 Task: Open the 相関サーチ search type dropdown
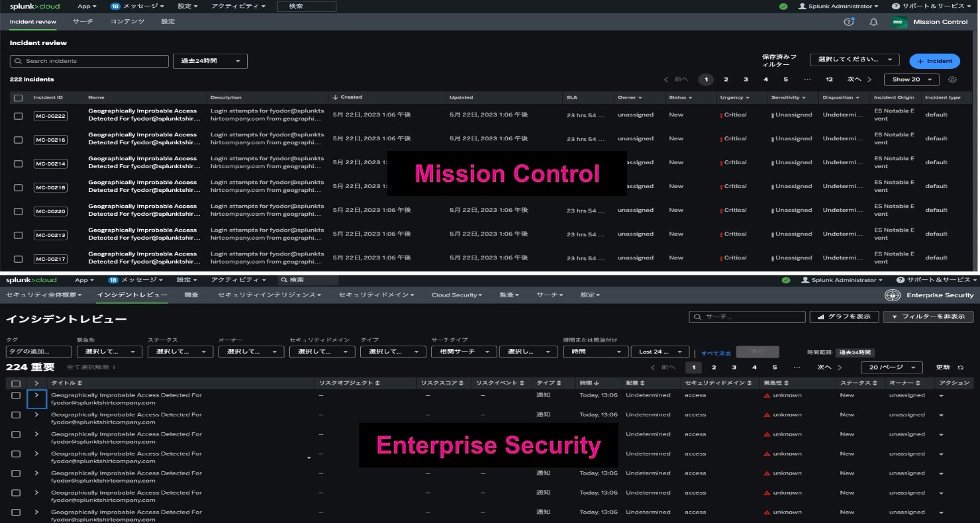click(x=464, y=352)
